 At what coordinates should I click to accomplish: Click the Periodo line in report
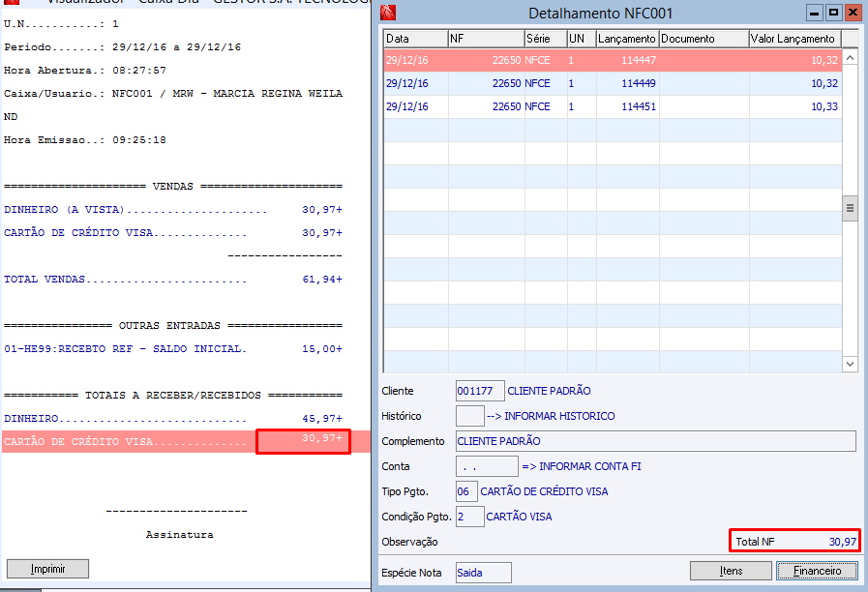pyautogui.click(x=122, y=47)
